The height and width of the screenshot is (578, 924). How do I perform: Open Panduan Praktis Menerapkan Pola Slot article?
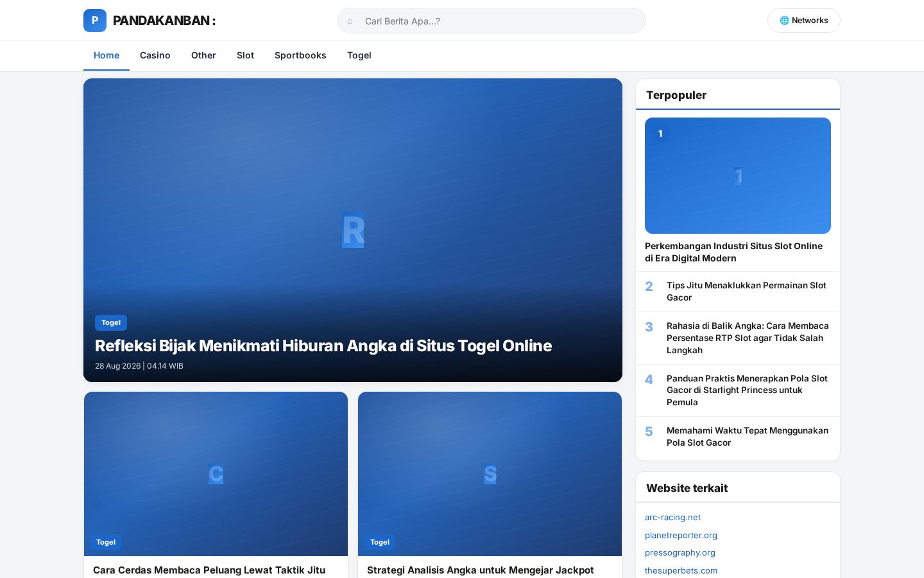[747, 390]
